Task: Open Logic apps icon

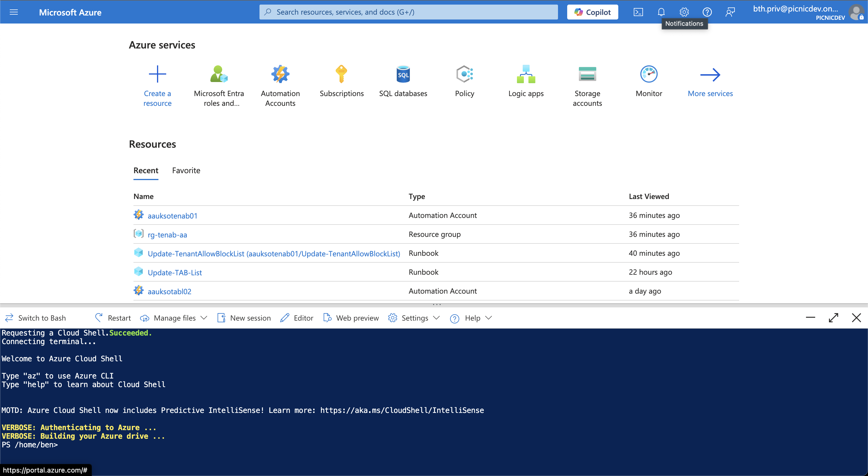Action: [526, 74]
